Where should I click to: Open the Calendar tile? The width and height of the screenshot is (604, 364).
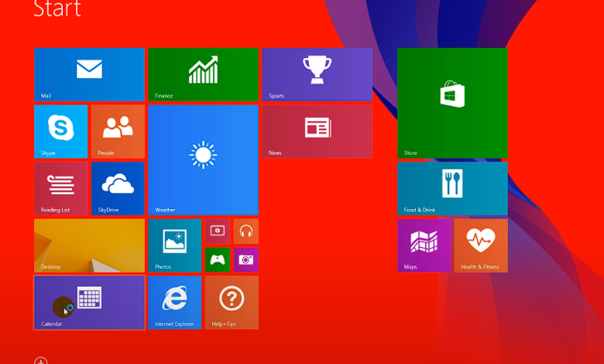pos(89,302)
